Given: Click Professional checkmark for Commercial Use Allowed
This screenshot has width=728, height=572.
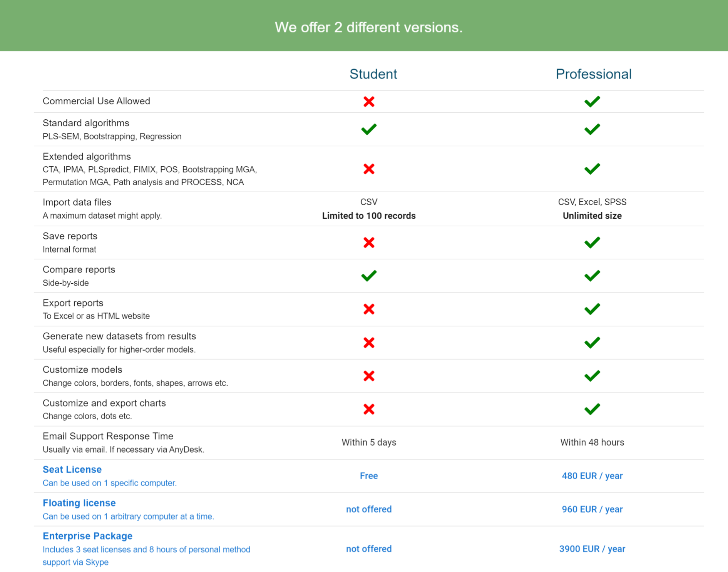Looking at the screenshot, I should click(592, 102).
